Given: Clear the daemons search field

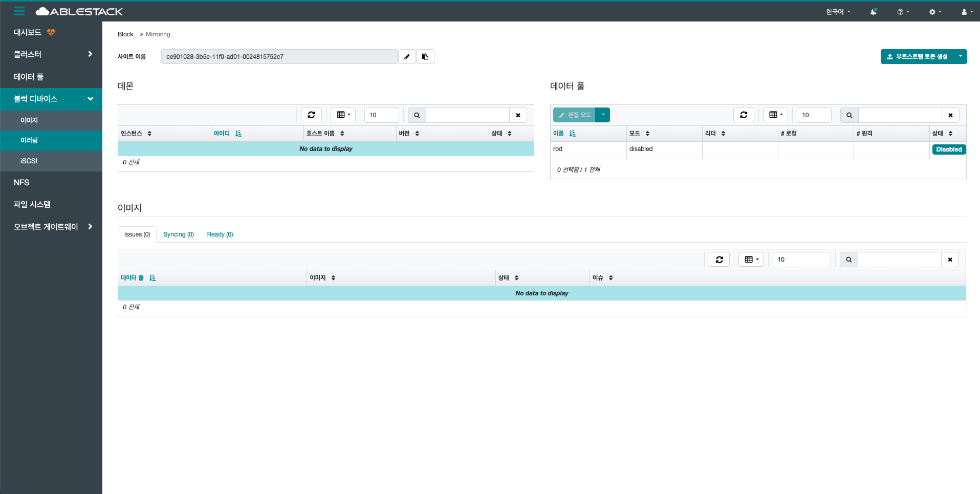Looking at the screenshot, I should pyautogui.click(x=518, y=115).
